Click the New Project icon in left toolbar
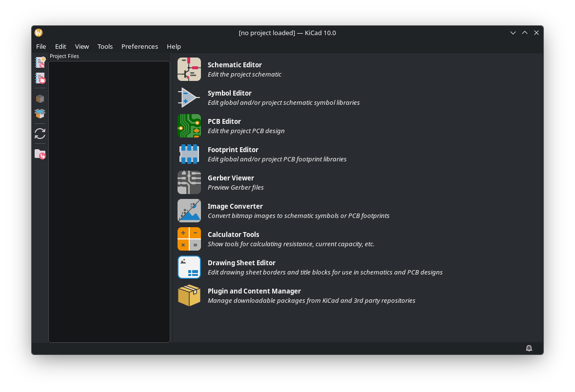Viewport: 575px width, 392px height. point(40,62)
